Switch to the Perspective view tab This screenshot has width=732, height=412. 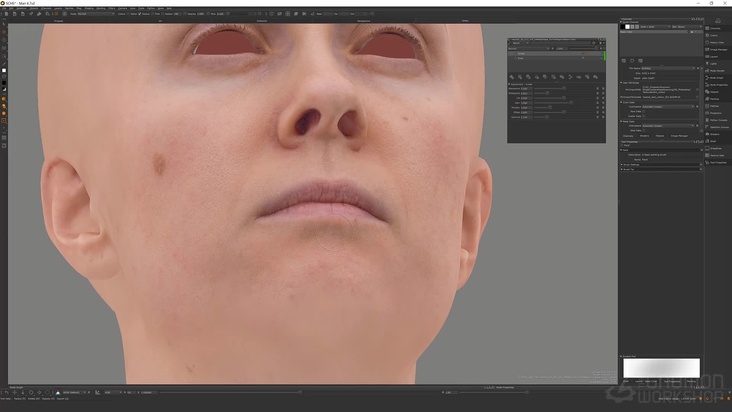(x=364, y=21)
